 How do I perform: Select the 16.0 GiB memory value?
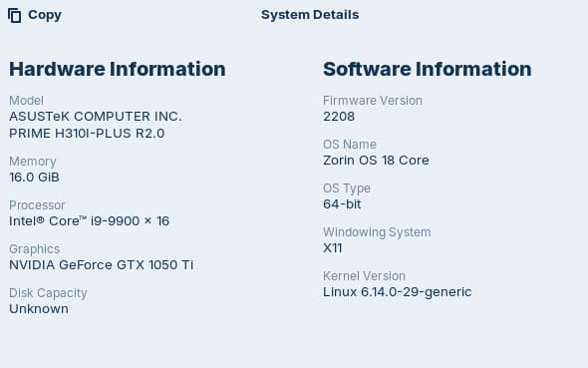pos(35,178)
